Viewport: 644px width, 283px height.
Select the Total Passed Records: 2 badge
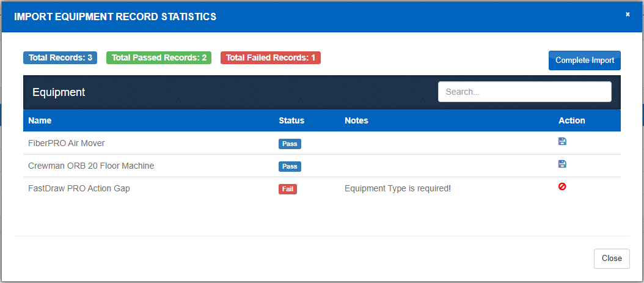(x=159, y=57)
